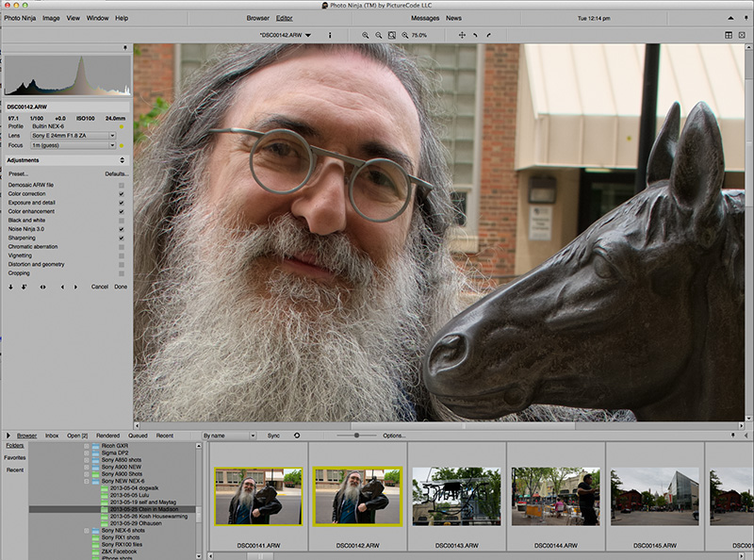Adjust the thumbnail size slider
This screenshot has width=754, height=560.
[x=355, y=436]
